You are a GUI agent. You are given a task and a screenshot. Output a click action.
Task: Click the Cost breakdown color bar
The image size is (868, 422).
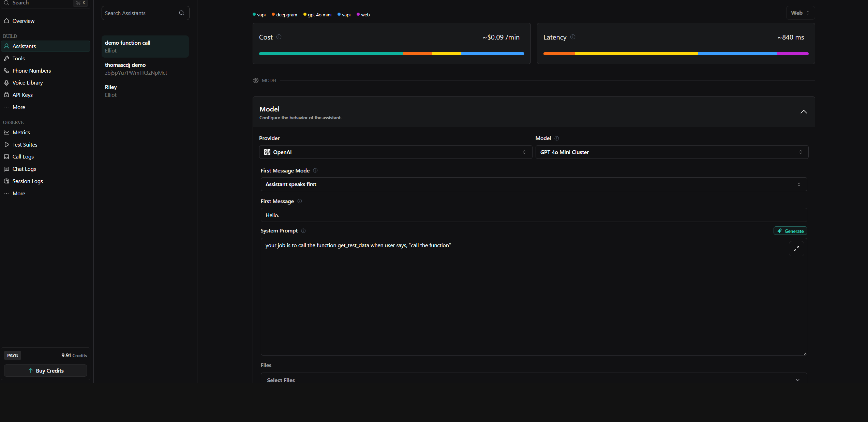pyautogui.click(x=391, y=54)
